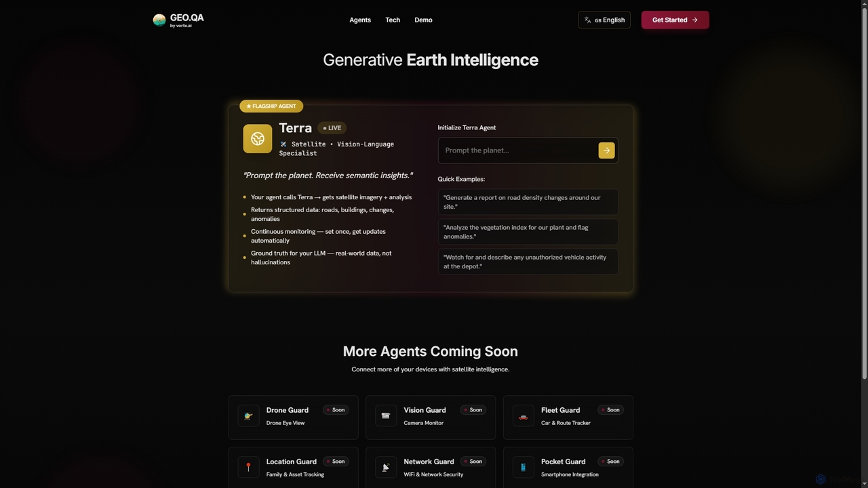Select the vegetation index example prompt

pos(528,232)
